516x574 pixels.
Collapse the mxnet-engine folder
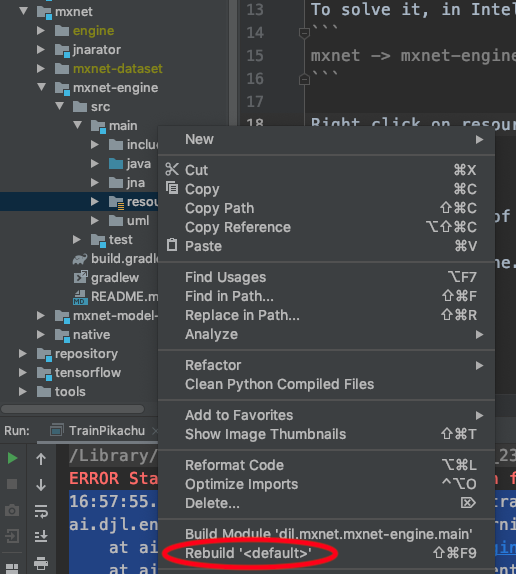coord(42,87)
